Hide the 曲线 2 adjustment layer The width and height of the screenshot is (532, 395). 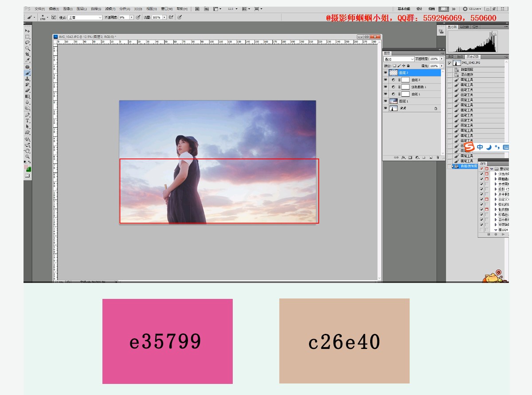click(x=386, y=80)
